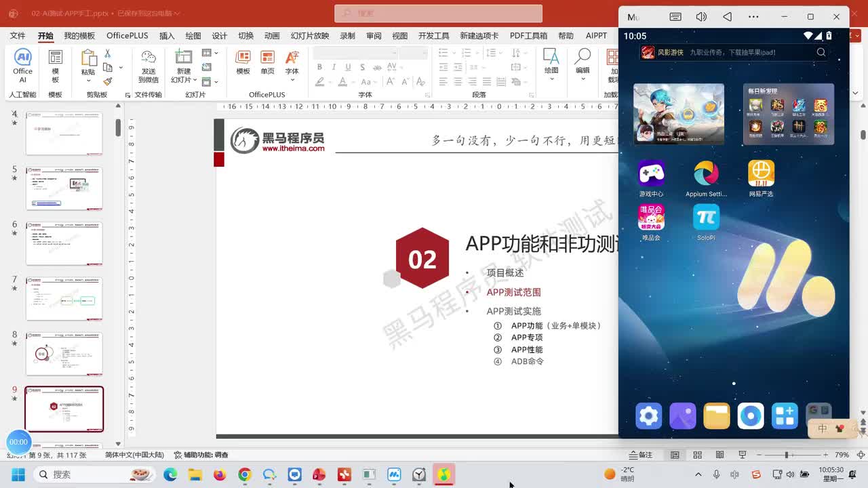Open Copy options dropdown arrow
The width and height of the screenshot is (868, 488).
121,67
